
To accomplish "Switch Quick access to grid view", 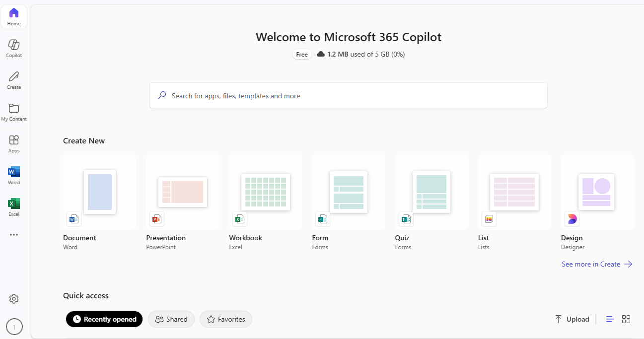I will [x=626, y=319].
